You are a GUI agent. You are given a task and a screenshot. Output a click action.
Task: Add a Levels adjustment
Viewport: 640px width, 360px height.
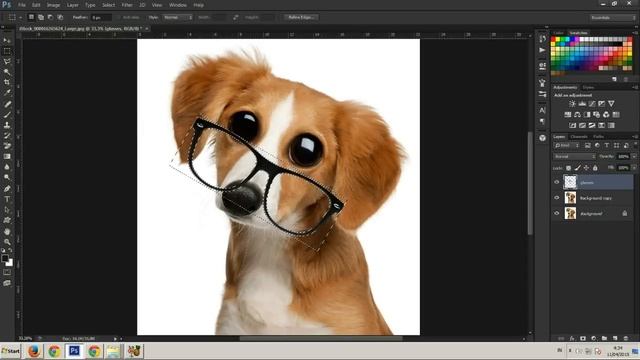click(582, 104)
